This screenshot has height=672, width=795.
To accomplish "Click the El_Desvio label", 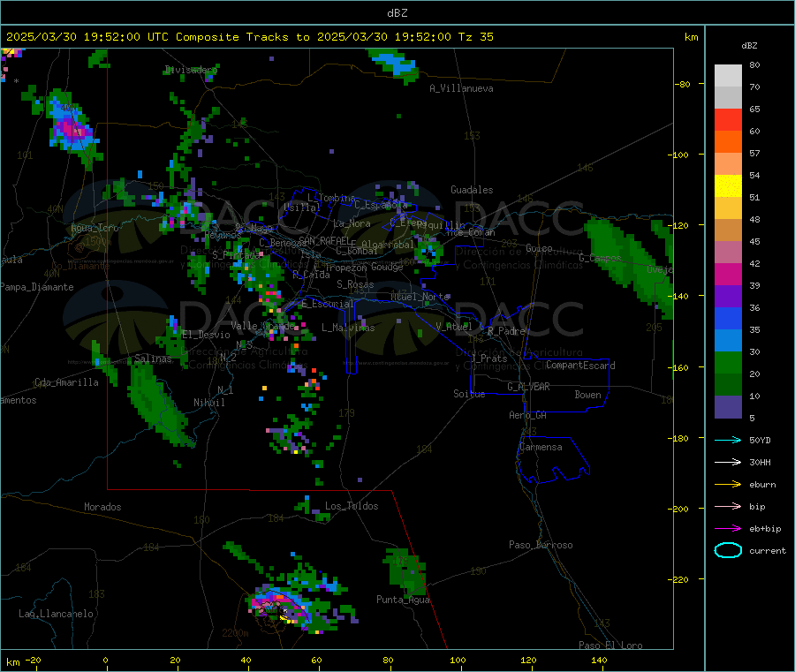I will (207, 335).
